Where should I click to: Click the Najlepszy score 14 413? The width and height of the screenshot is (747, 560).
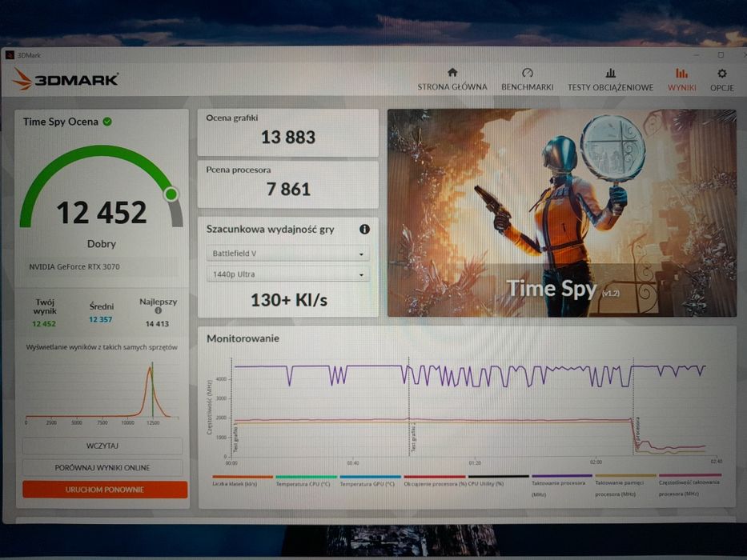click(157, 324)
